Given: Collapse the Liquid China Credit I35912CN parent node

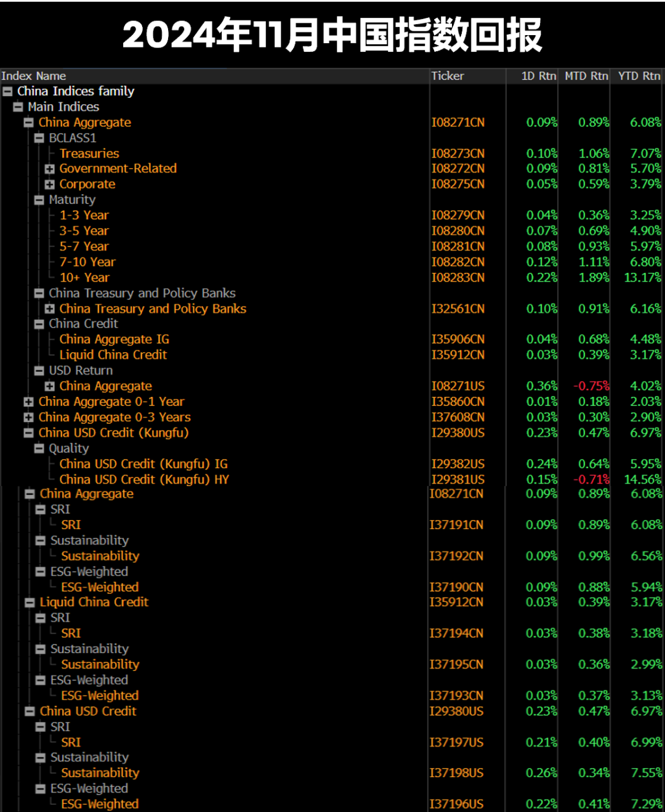Looking at the screenshot, I should coord(30,603).
